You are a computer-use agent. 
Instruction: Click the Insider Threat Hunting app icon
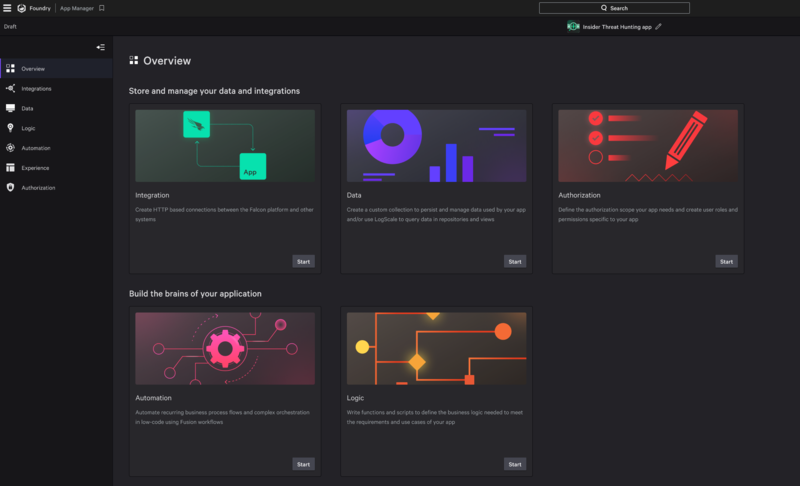coord(573,27)
